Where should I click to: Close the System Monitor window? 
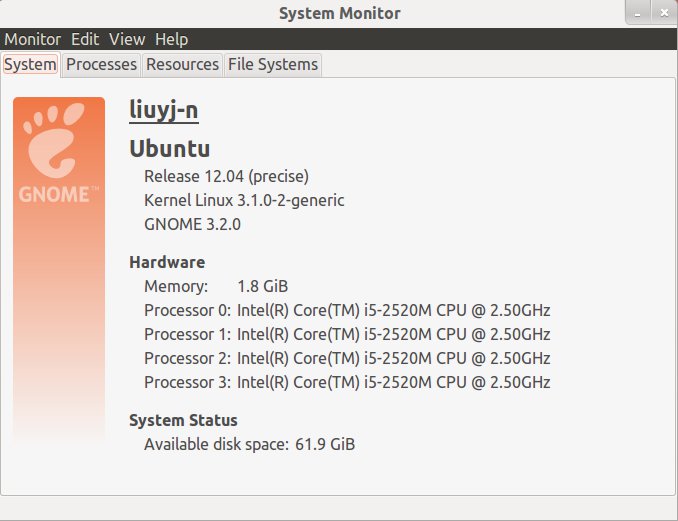[x=664, y=13]
